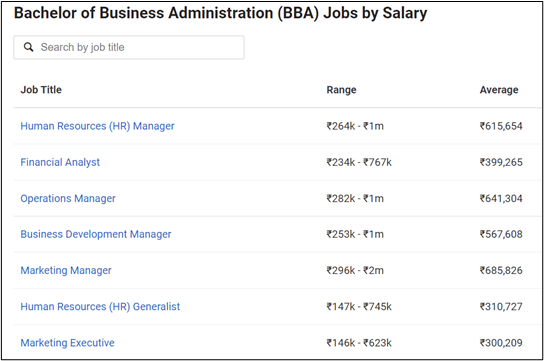Click the Marketing Executive link
Viewport: 544px width, 361px height.
point(68,343)
